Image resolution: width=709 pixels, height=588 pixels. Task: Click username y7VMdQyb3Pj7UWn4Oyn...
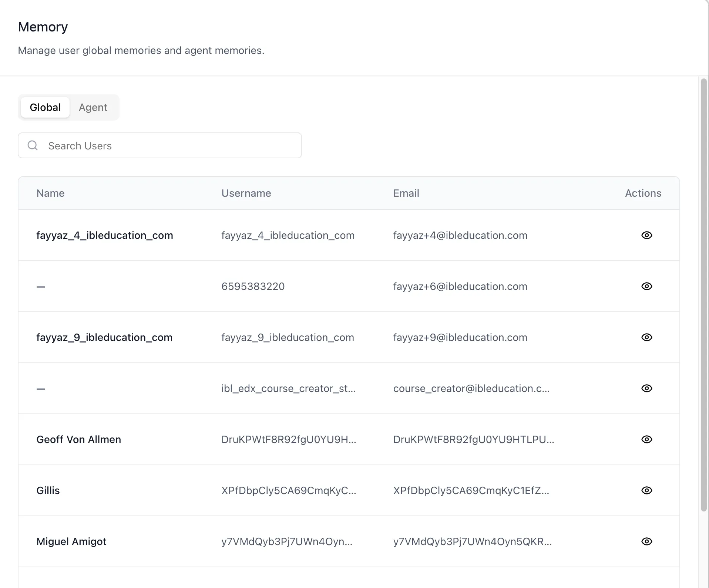[x=287, y=541]
